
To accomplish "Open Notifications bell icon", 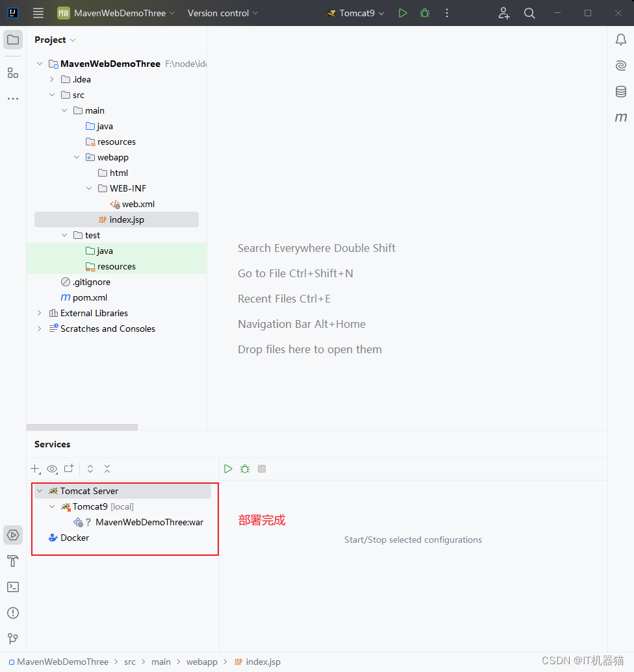I will (621, 40).
